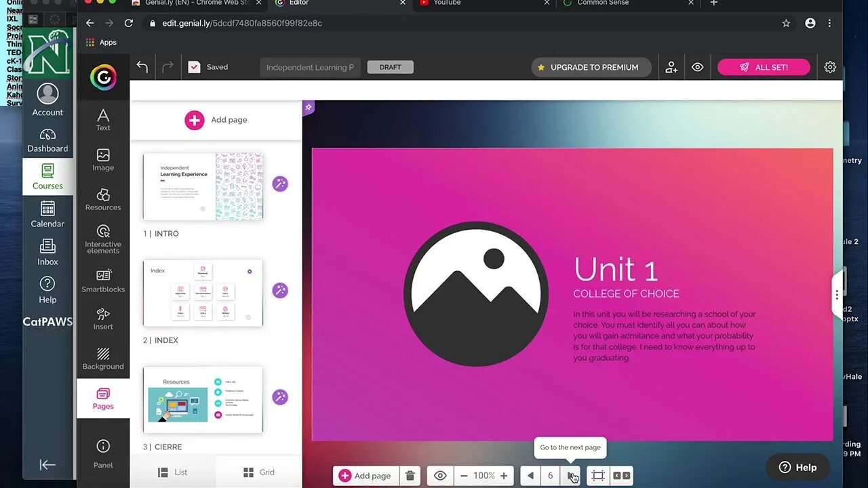Click the 100% zoom value
This screenshot has width=868, height=488.
point(484,476)
